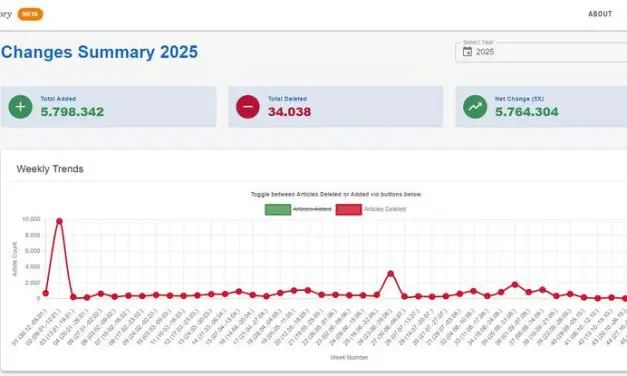
Task: Open the Select Year dropdown showing 2025
Action: coord(541,52)
